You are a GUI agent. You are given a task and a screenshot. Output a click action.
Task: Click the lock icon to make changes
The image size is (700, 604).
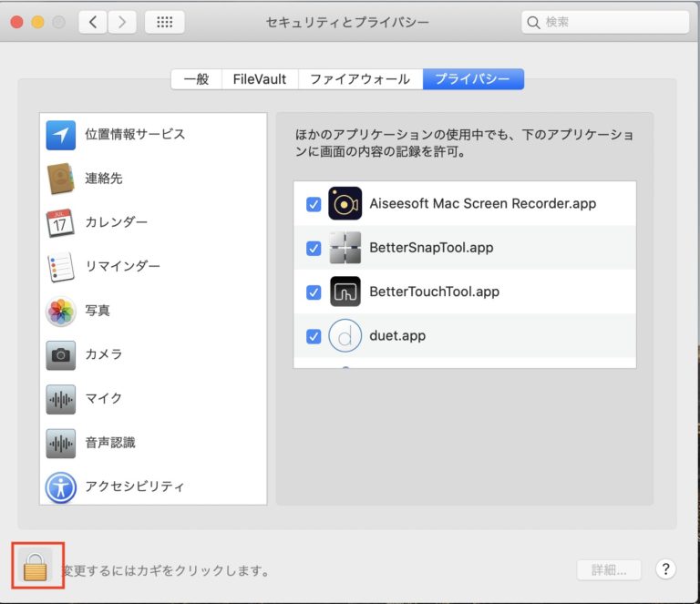click(x=36, y=567)
